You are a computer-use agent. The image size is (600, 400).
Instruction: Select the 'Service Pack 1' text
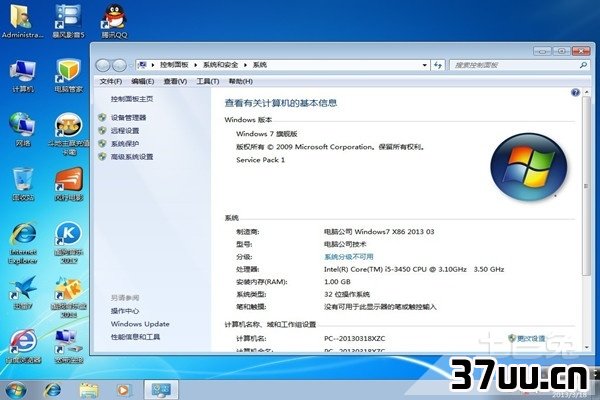tap(261, 160)
